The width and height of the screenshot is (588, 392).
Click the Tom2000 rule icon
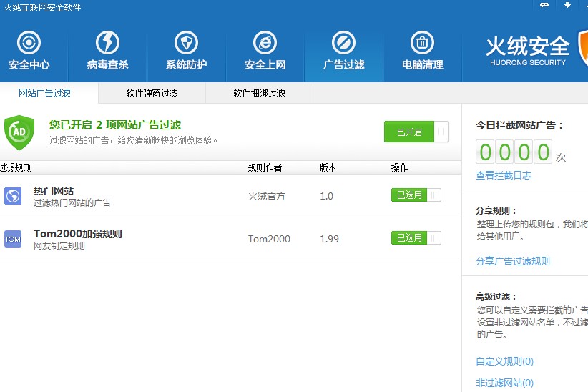(13, 239)
